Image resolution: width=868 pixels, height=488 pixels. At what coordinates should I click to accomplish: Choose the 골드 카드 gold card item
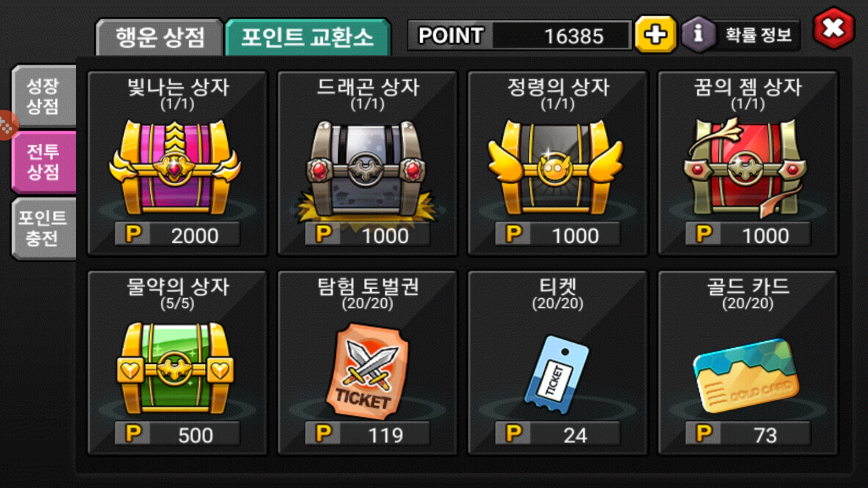[746, 375]
